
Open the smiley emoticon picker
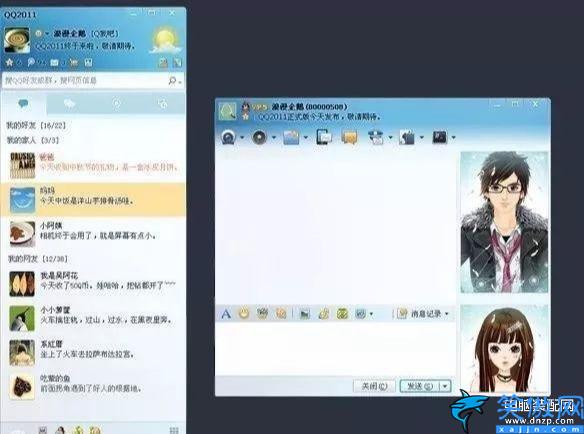(x=244, y=314)
